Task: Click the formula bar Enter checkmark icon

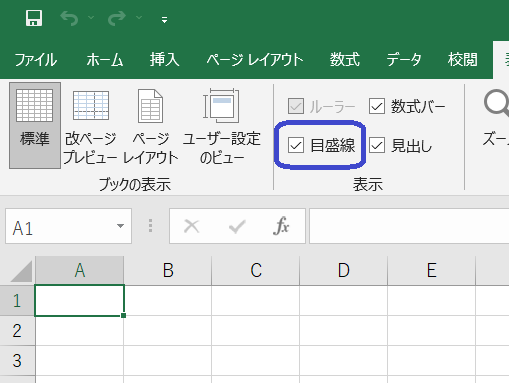Action: point(237,227)
